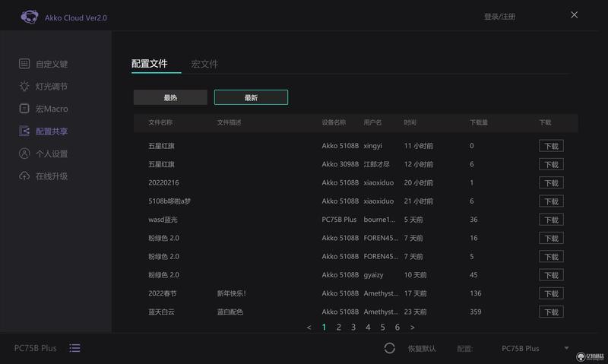Go to page 2

(x=338, y=328)
